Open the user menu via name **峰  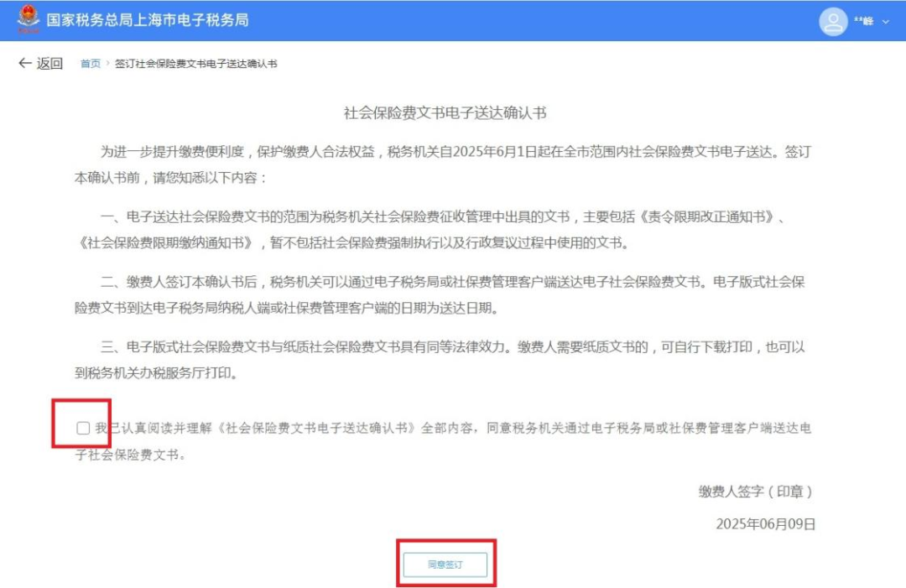(863, 21)
